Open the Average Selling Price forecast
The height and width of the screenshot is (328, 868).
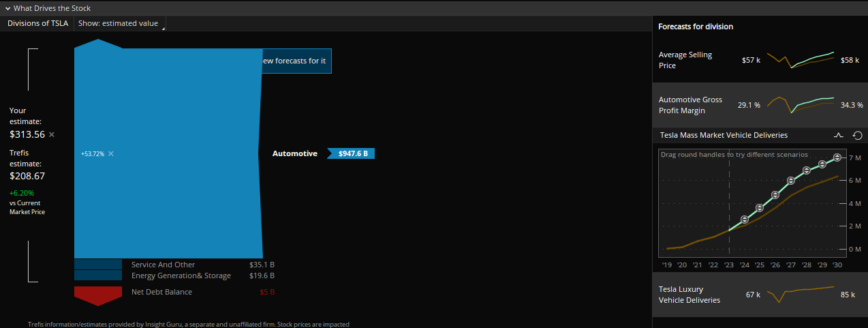tap(760, 60)
